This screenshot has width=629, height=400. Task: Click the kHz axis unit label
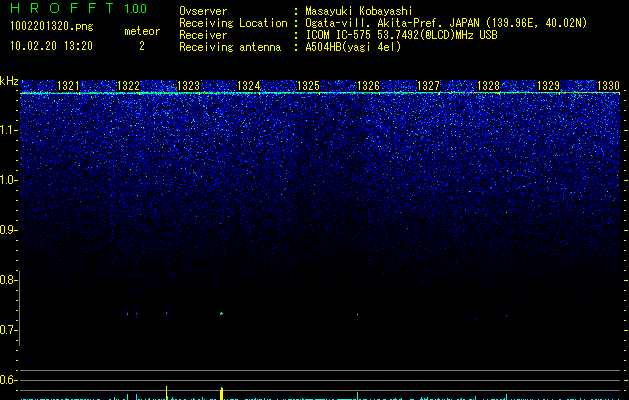[9, 81]
